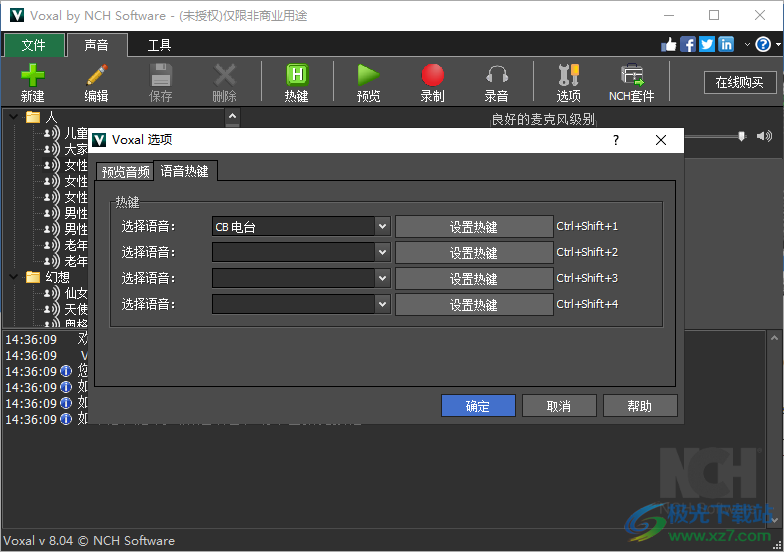Start 预览 (Preview) with the green play icon
784x552 pixels.
(x=368, y=82)
